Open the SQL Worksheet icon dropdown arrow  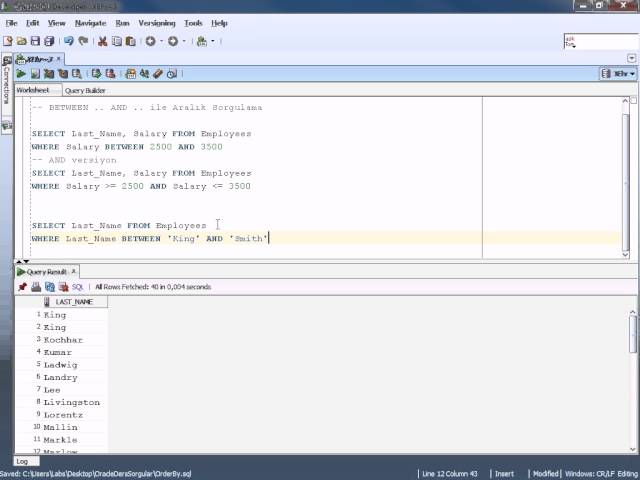pyautogui.click(x=213, y=41)
